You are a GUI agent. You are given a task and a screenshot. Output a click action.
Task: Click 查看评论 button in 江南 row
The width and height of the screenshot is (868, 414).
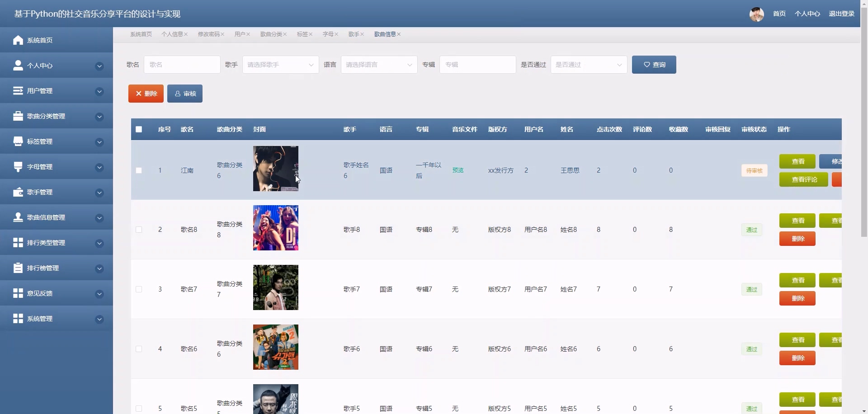click(x=804, y=179)
